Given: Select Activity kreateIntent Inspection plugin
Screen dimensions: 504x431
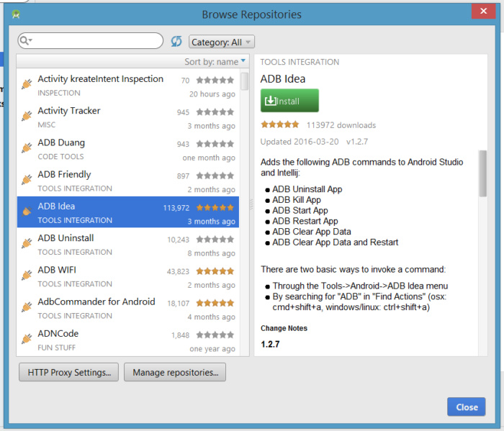Looking at the screenshot, I should [x=128, y=85].
